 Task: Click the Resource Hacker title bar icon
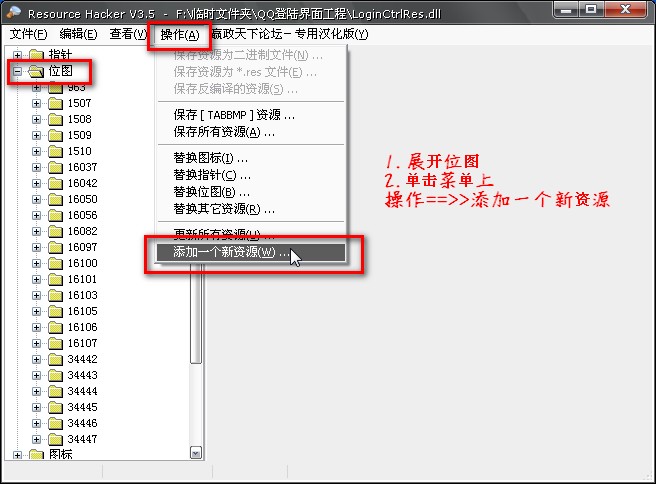tap(13, 12)
